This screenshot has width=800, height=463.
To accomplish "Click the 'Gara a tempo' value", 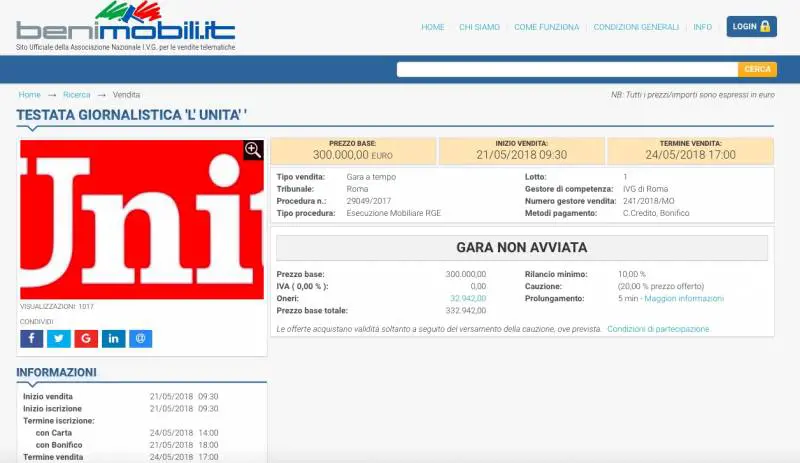I will point(371,177).
